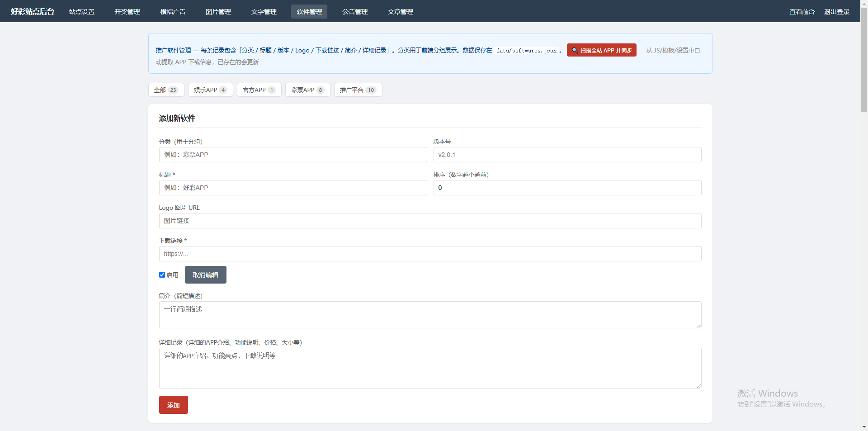
Task: Click the data/softwares.json code text
Action: pyautogui.click(x=527, y=51)
